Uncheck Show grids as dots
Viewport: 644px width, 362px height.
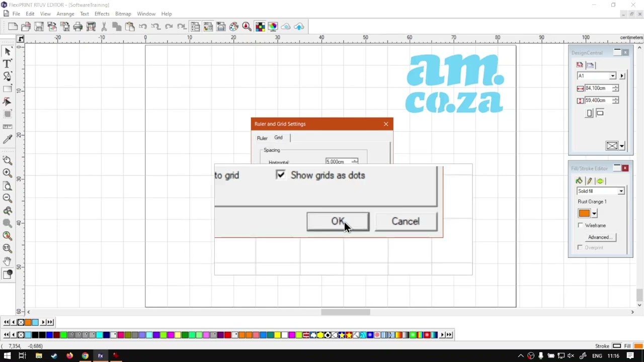coord(280,174)
